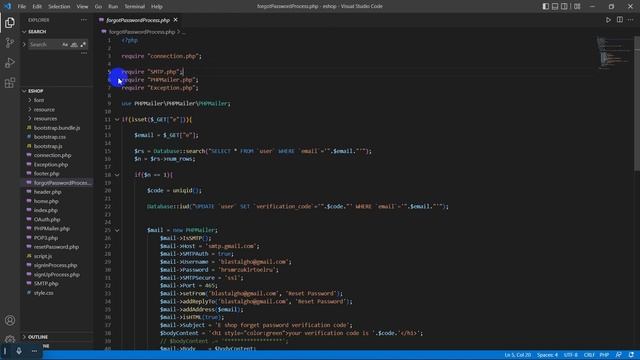Open the File menu
This screenshot has height=360, width=640.
click(22, 7)
